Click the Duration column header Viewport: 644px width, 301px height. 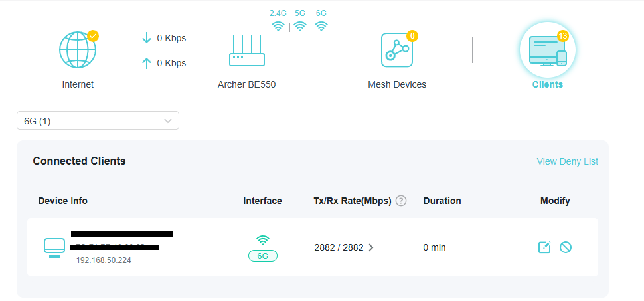pyautogui.click(x=442, y=201)
